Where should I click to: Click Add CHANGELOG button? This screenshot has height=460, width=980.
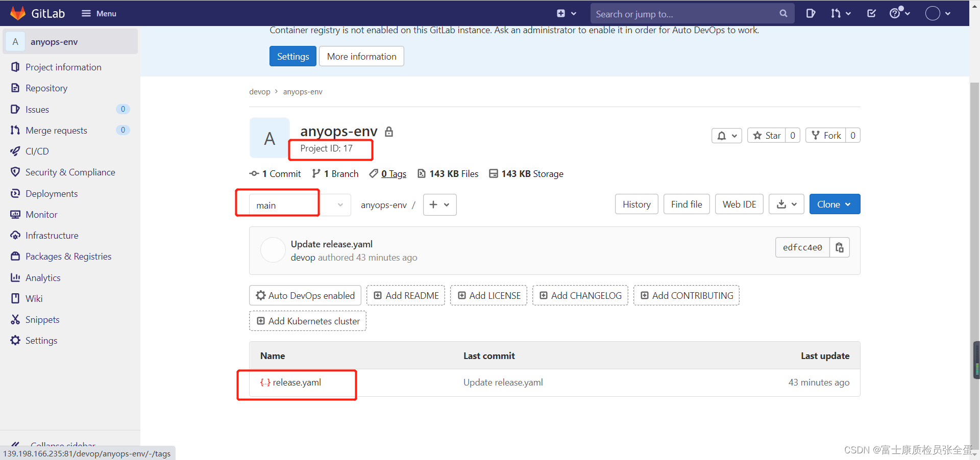pyautogui.click(x=580, y=296)
